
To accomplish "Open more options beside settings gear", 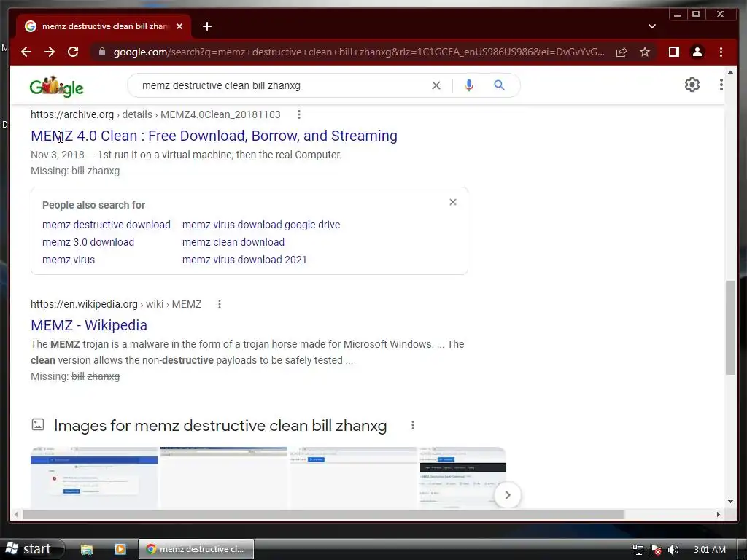I will point(721,85).
